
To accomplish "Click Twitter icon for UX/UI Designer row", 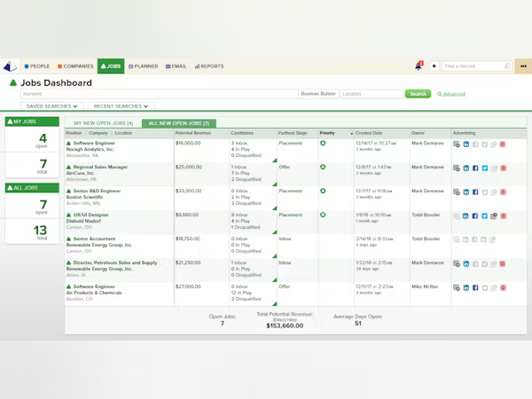I will point(484,216).
